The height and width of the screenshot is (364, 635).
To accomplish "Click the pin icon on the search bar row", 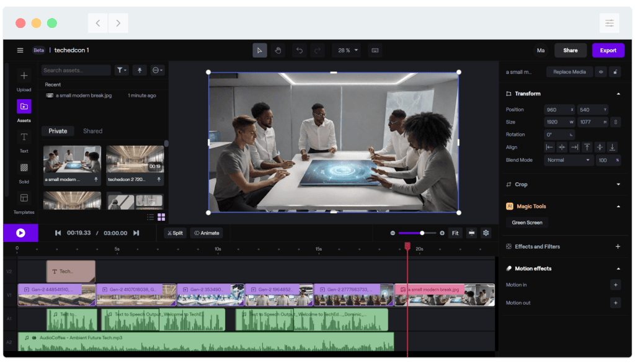I will 139,70.
